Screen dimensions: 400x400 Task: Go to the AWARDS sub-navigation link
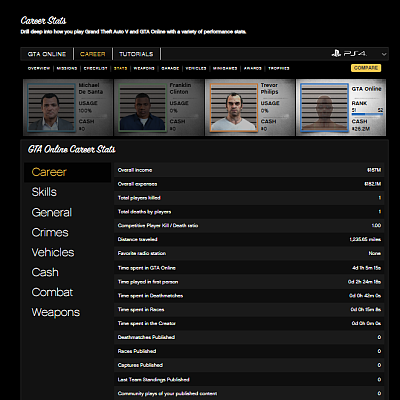(253, 68)
